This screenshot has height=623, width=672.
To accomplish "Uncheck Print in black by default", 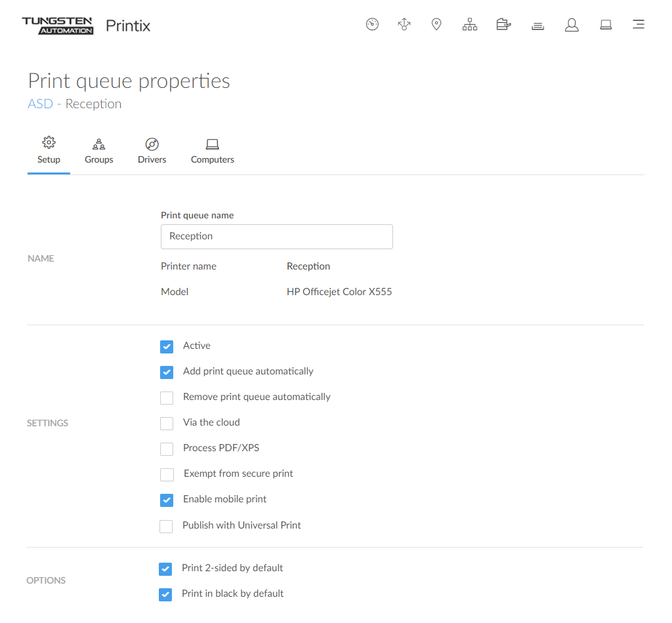I will click(x=165, y=594).
